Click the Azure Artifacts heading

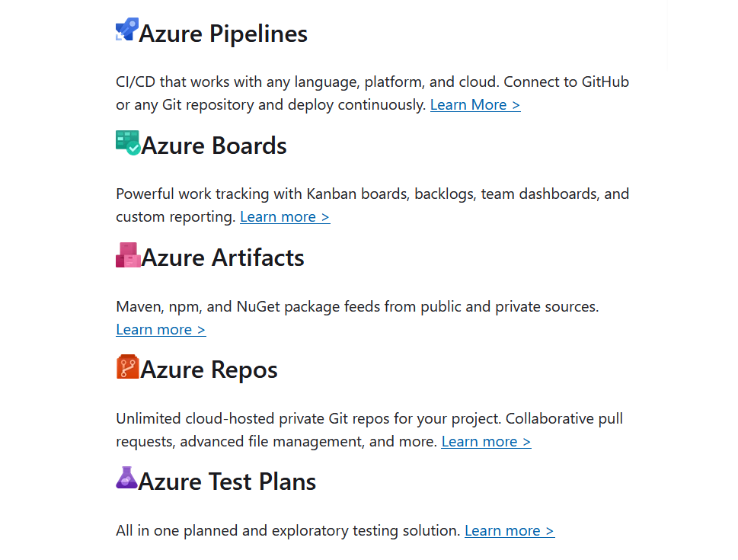click(223, 258)
